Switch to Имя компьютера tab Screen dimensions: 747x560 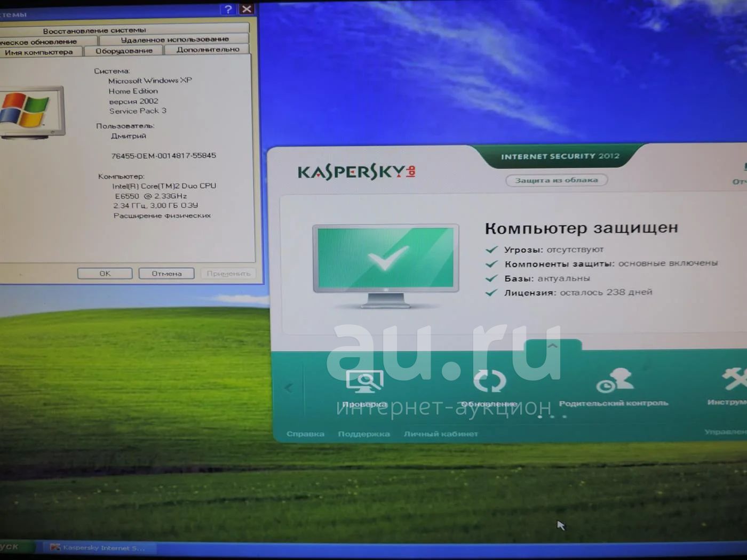point(38,52)
